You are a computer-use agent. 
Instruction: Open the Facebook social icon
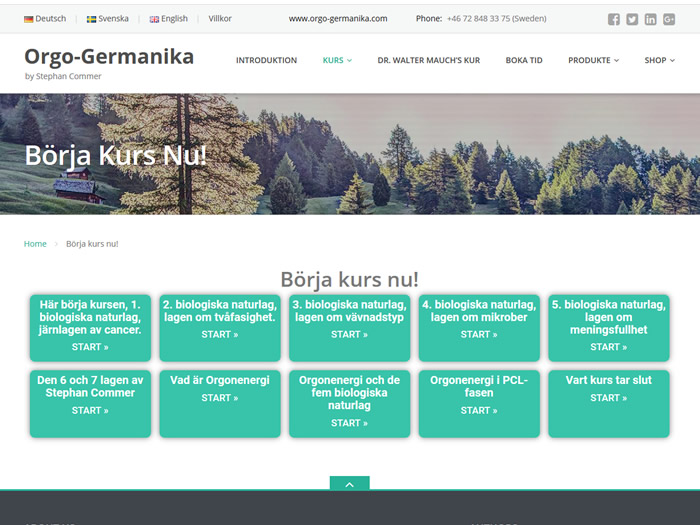point(614,19)
